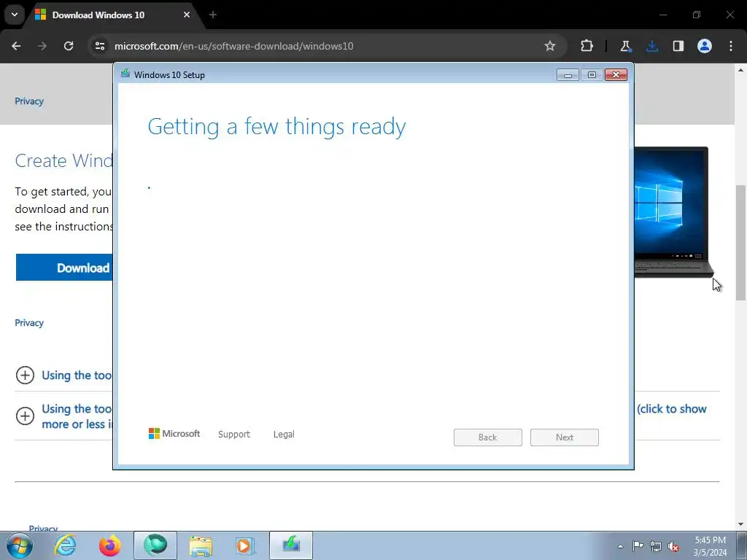
Task: Open Chrome Labs flask icon
Action: 625,46
